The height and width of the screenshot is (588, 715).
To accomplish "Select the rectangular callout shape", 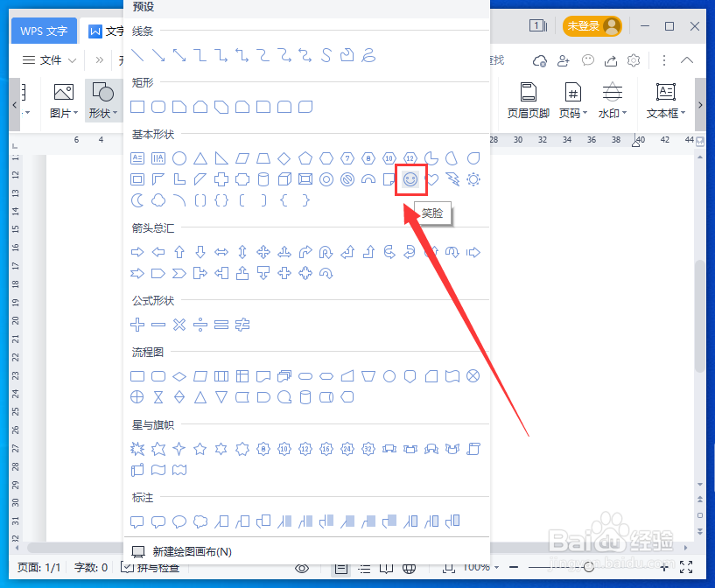I will coord(137,521).
